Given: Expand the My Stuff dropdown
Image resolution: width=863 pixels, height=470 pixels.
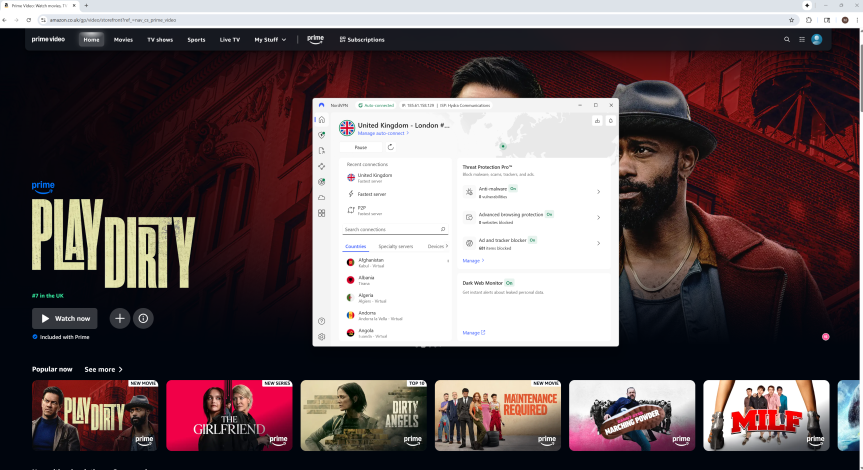Looking at the screenshot, I should (270, 40).
